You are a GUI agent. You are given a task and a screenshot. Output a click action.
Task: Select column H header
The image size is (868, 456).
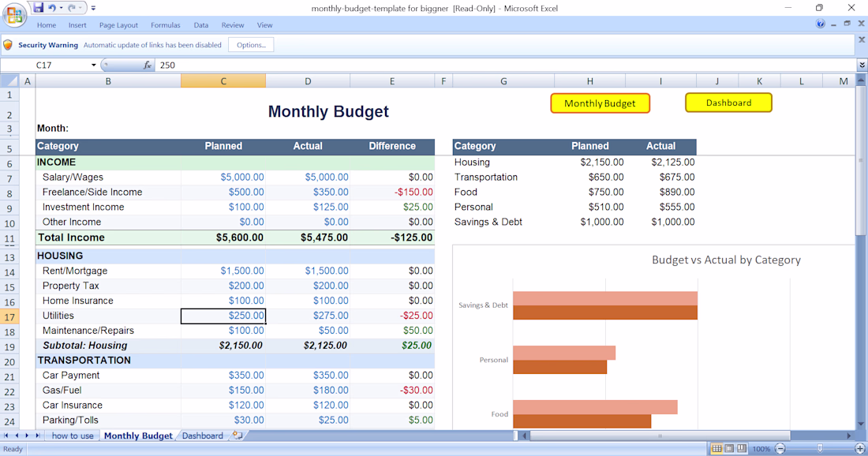(x=590, y=81)
